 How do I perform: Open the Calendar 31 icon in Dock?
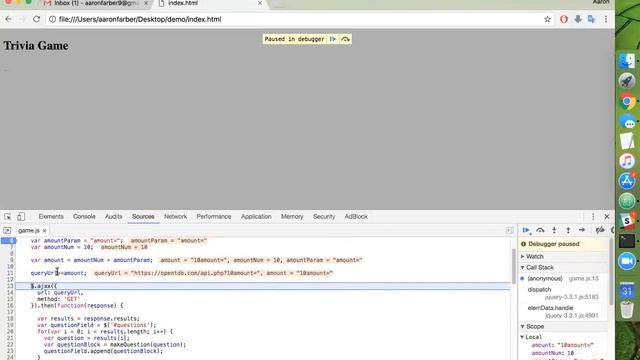(627, 291)
